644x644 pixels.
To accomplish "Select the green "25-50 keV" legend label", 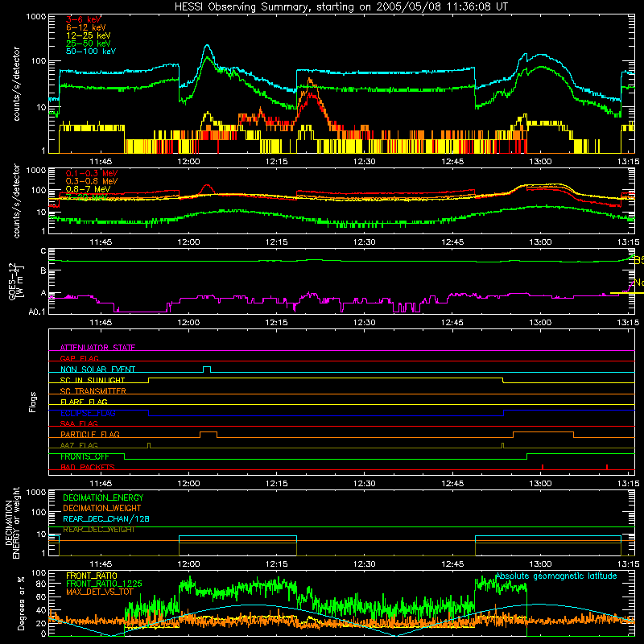I will [x=89, y=43].
